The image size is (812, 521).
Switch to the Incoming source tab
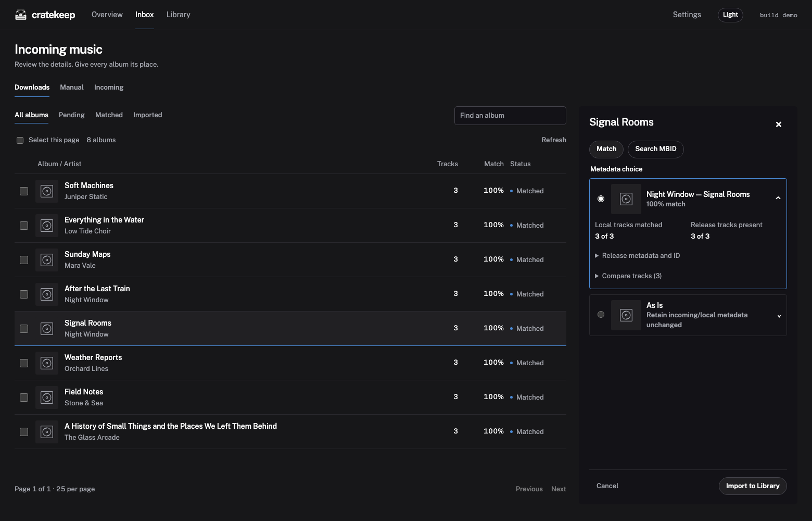[109, 88]
